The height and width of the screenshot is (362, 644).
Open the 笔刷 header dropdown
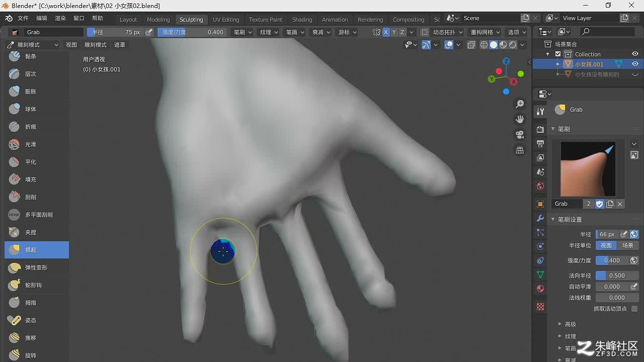click(243, 32)
